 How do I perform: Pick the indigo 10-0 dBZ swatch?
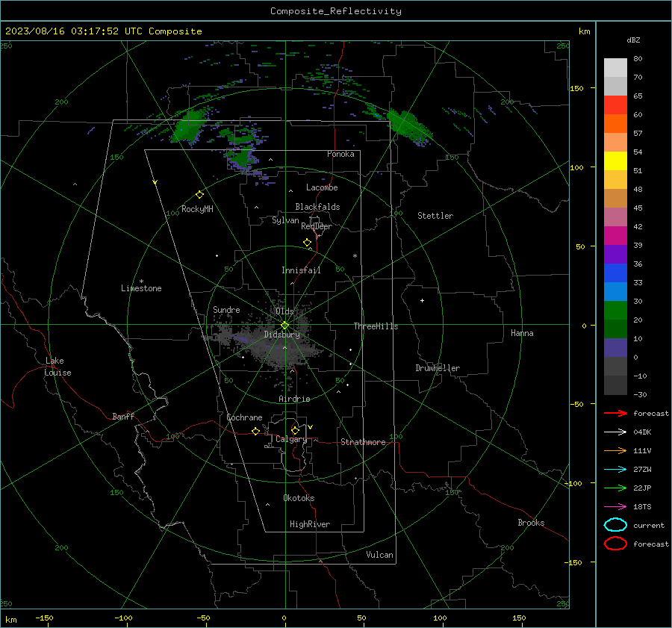[x=615, y=348]
